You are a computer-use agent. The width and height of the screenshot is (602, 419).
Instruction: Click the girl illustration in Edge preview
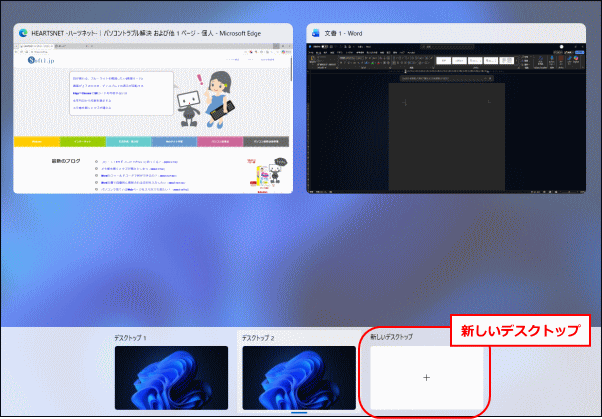coord(217,96)
